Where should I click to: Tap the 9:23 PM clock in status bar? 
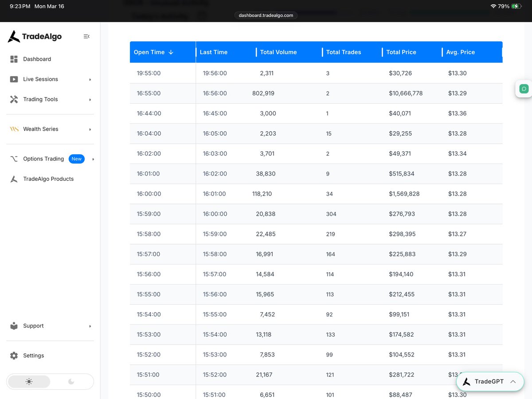tap(20, 7)
